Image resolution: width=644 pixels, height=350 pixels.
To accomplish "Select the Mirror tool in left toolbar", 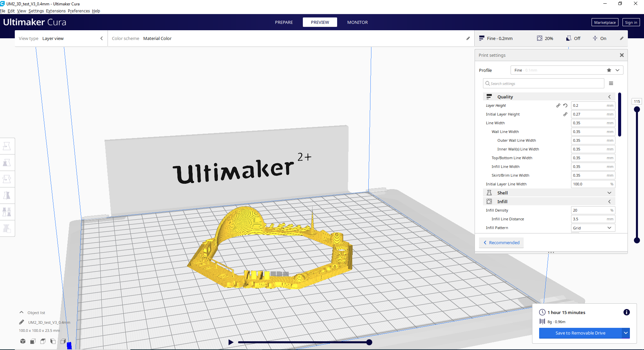I will tap(7, 195).
